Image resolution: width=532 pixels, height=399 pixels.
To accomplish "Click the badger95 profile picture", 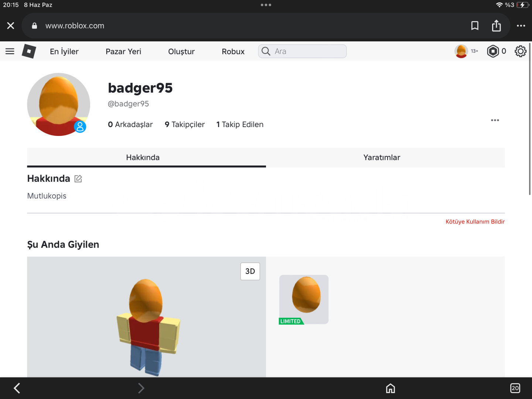I will pos(58,104).
